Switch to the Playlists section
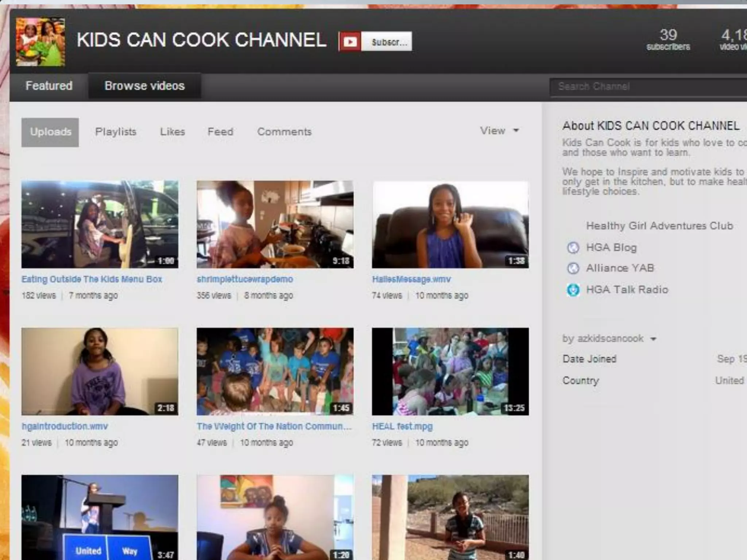 tap(116, 132)
